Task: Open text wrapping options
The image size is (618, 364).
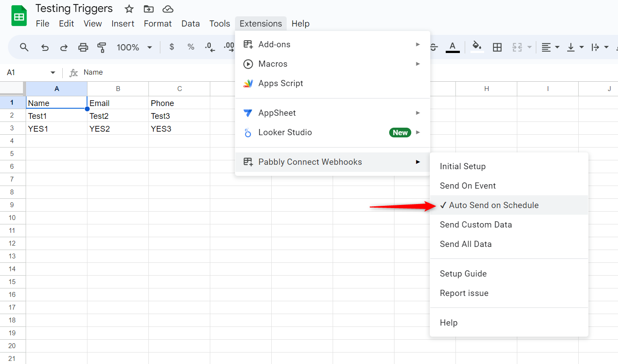Action: pos(600,47)
